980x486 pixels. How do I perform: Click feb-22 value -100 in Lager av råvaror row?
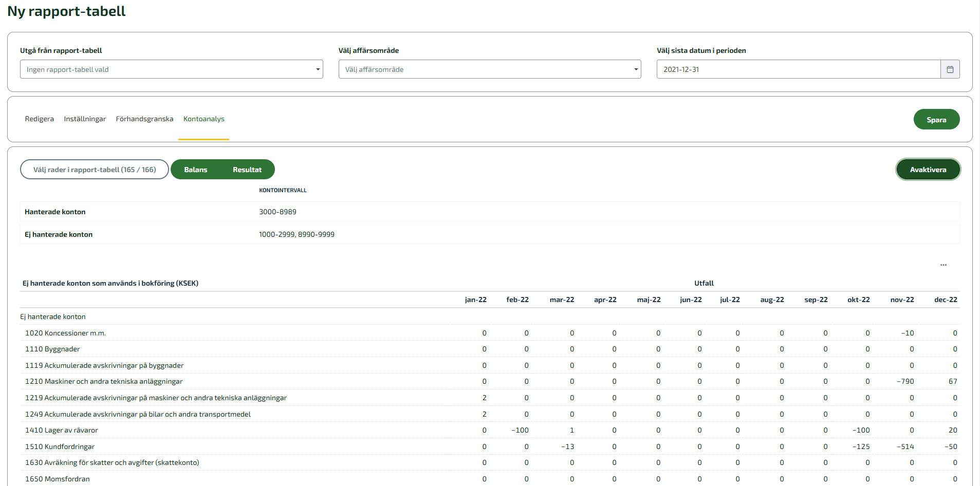[x=520, y=430]
